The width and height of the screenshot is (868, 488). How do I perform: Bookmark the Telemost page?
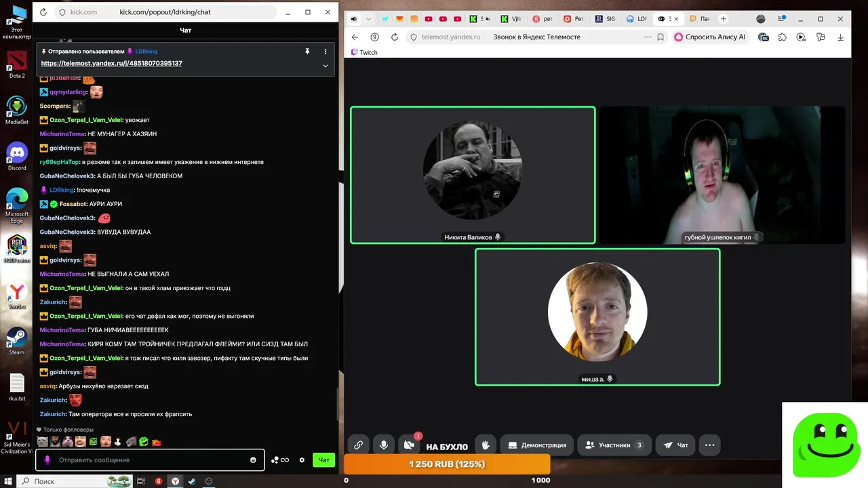click(x=660, y=37)
